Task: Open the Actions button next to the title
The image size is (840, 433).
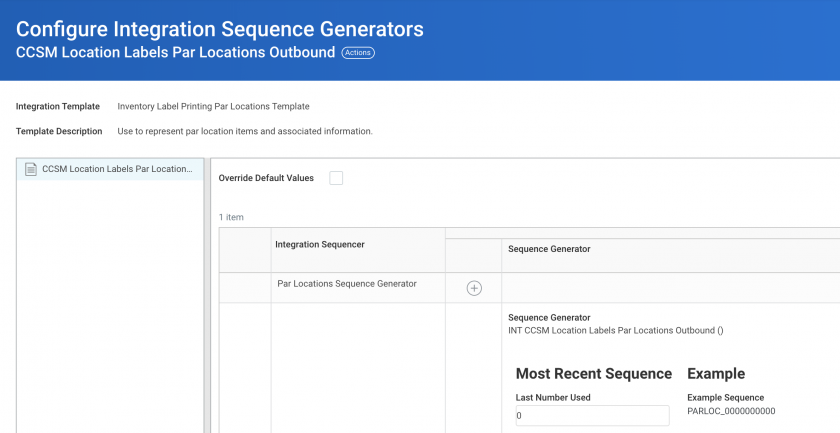Action: pos(358,53)
